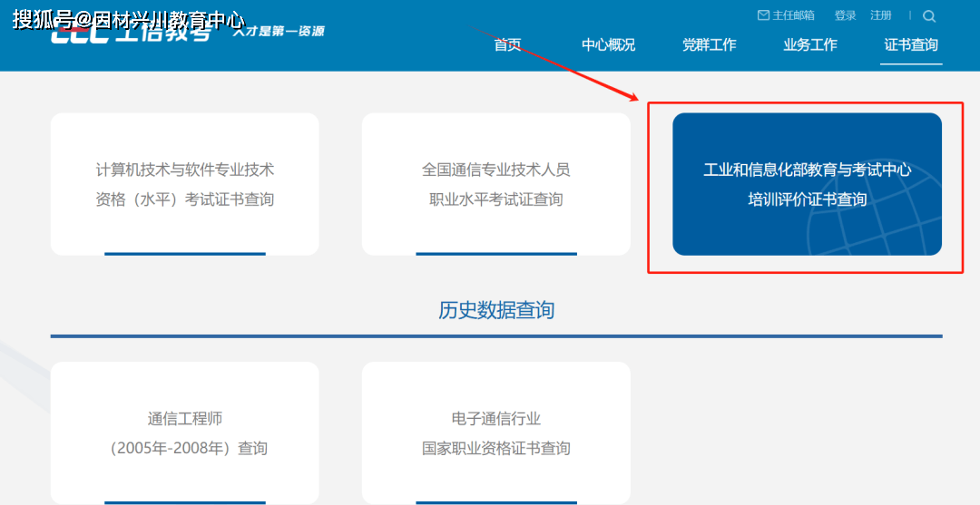Open the 主任邮箱 text link

(x=793, y=15)
